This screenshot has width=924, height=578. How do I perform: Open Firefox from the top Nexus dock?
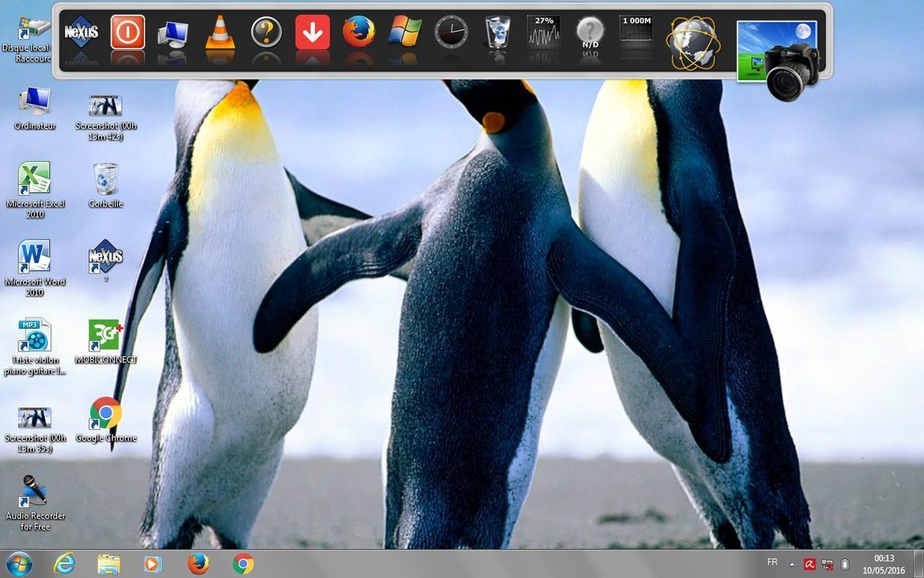point(359,32)
